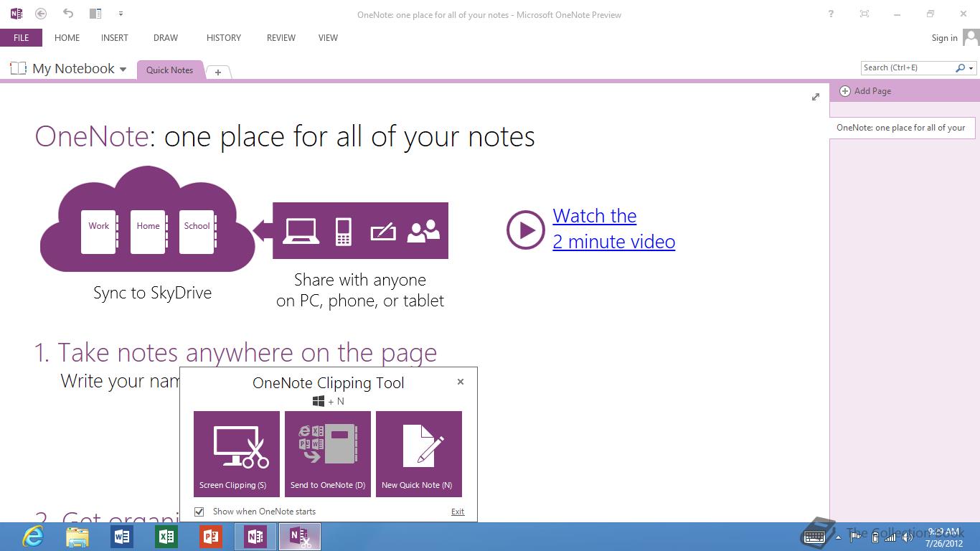Open File Explorer from the taskbar
980x551 pixels.
77,537
